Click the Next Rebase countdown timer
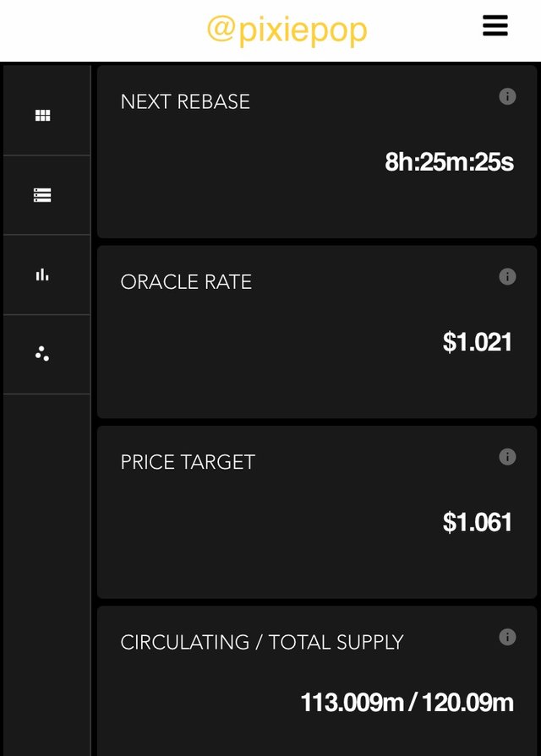Image resolution: width=541 pixels, height=756 pixels. pos(449,162)
